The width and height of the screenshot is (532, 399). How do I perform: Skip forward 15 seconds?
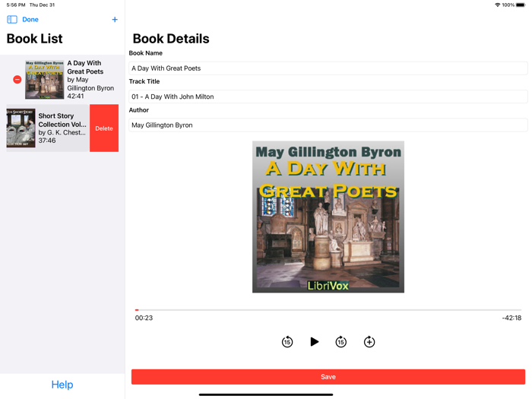[341, 342]
